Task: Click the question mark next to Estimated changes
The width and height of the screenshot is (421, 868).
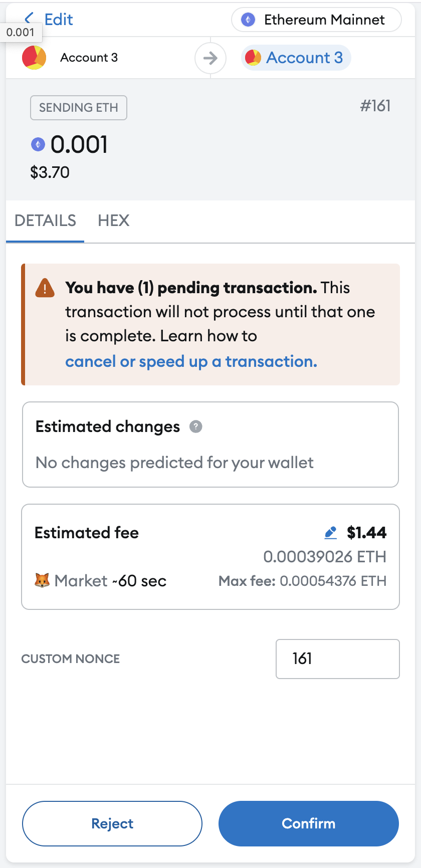Action: coord(195,426)
